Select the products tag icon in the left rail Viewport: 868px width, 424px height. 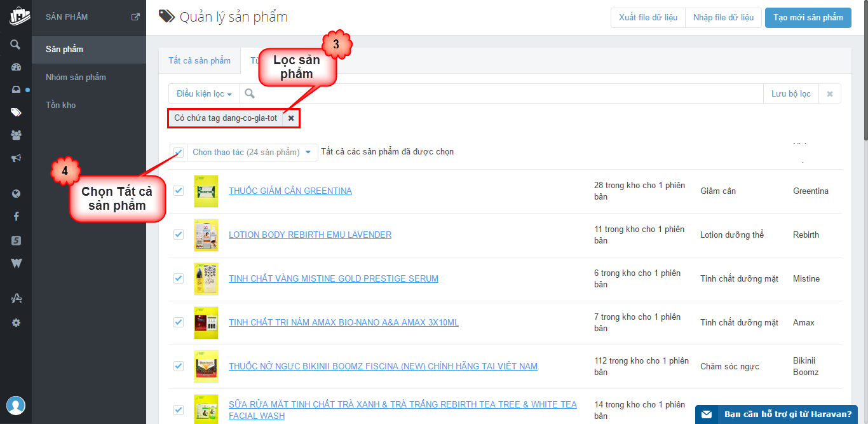16,113
